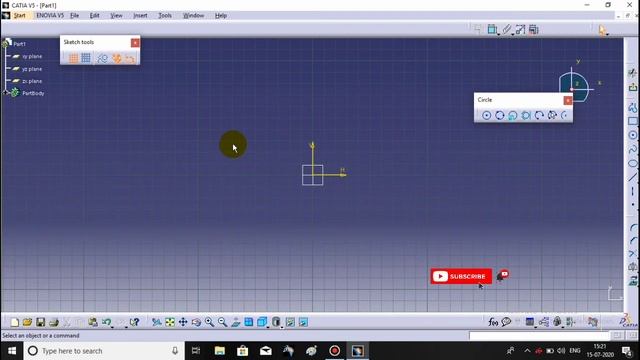Activate the Rotate view tool
This screenshot has height=360, width=640.
point(196,322)
